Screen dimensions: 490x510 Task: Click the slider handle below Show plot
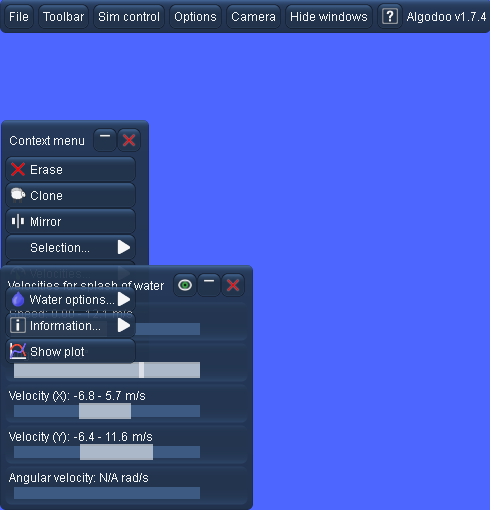coord(142,370)
